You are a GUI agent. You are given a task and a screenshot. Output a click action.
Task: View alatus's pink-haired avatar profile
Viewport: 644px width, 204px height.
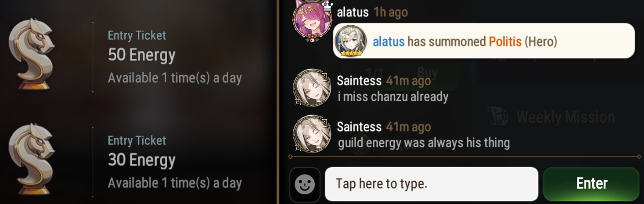(x=313, y=22)
